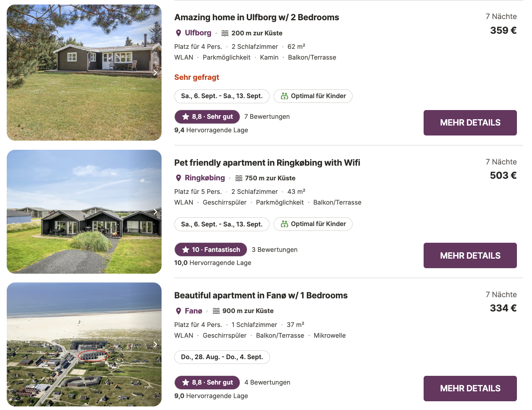Screen dimensions: 532x410
Task: Click the 8,8 Sehr gut badge on the Fanø listing
Action: click(x=207, y=383)
